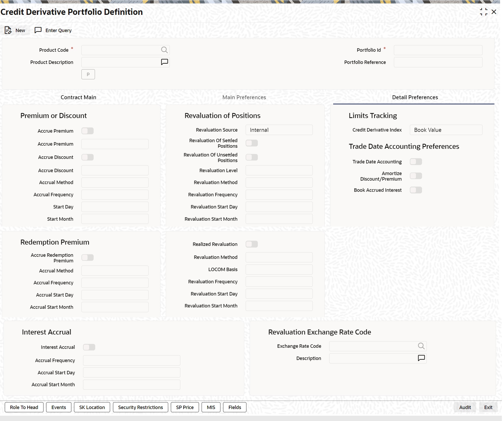Toggle Revaluation Of Settled Positions
The image size is (504, 421).
[252, 143]
